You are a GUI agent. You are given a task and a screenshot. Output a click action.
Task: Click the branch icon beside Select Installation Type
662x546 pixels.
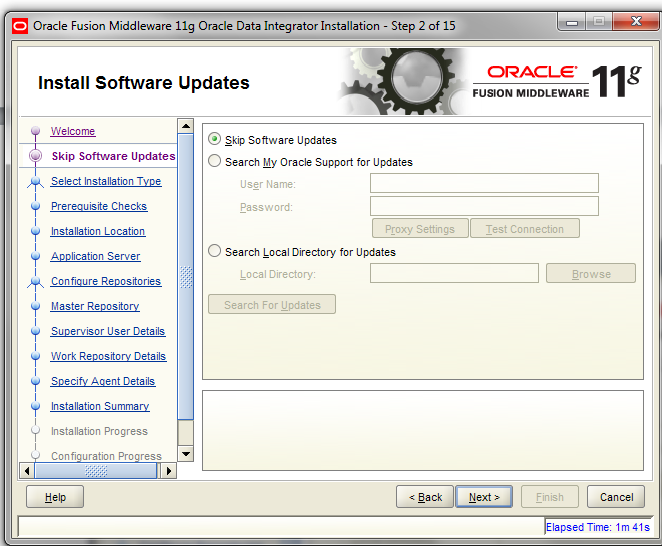[35, 182]
